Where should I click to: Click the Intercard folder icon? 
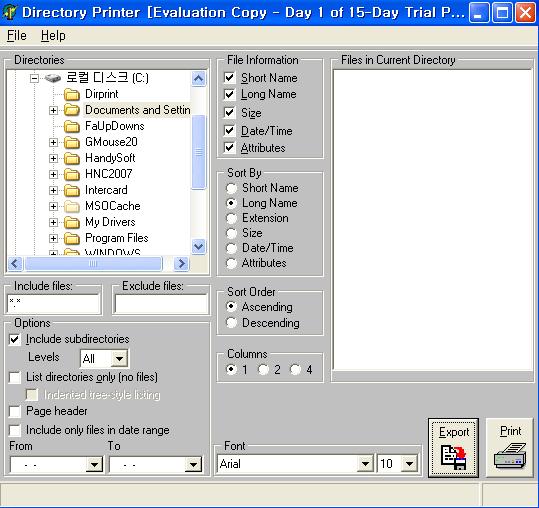72,190
